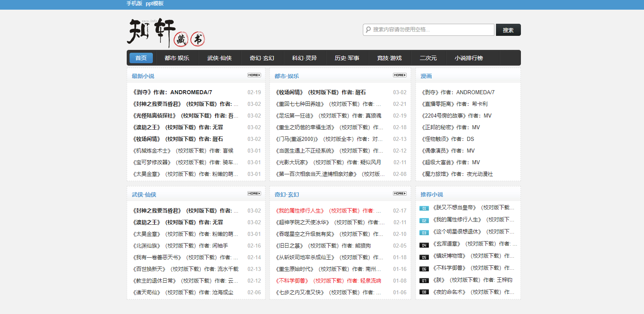Open 《重生之奶爸的幸福生活》 link
Screen dimensions: 644x314
tap(329, 127)
